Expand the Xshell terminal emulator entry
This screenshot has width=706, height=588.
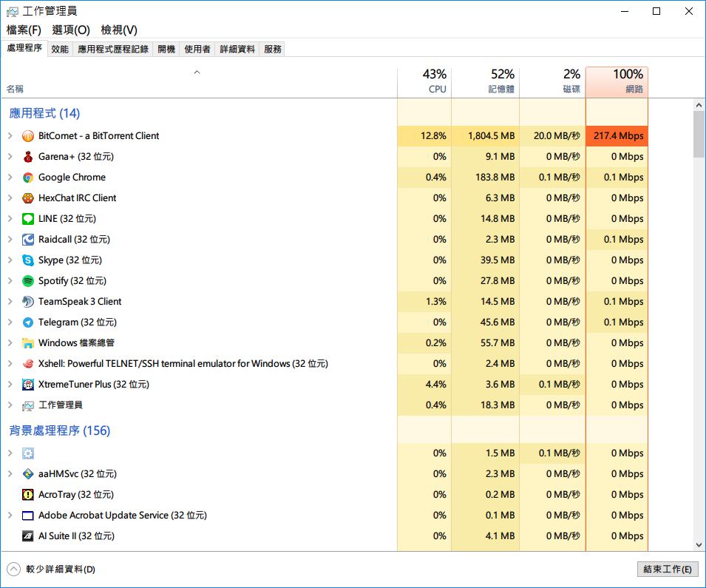10,364
